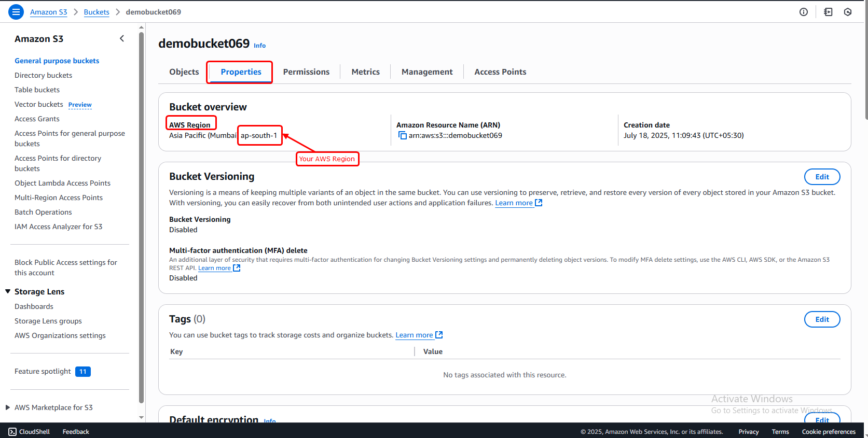The height and width of the screenshot is (438, 868).
Task: Click the Value column header in Tags table
Action: click(433, 351)
